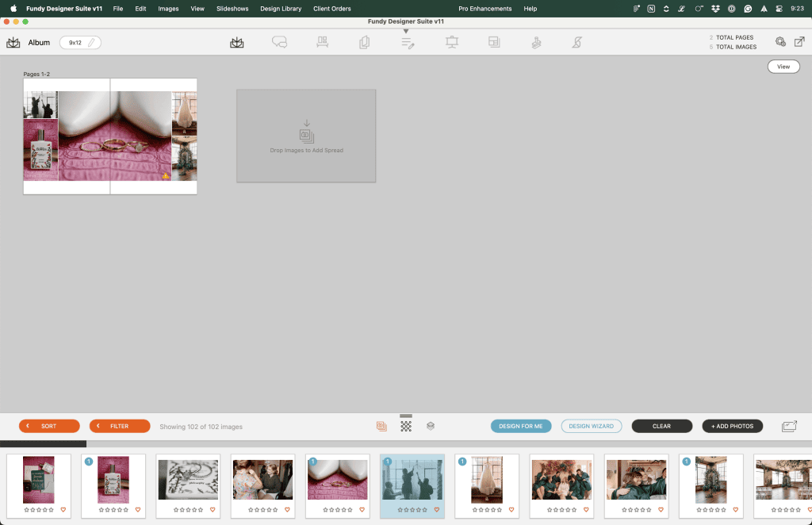Edit album size 9x12 pencil field
The image size is (812, 525).
pyautogui.click(x=80, y=43)
